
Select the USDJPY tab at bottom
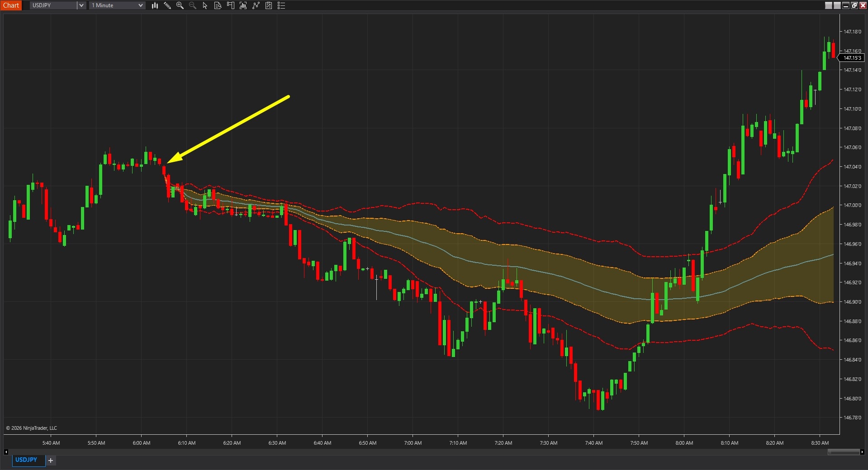[26, 460]
